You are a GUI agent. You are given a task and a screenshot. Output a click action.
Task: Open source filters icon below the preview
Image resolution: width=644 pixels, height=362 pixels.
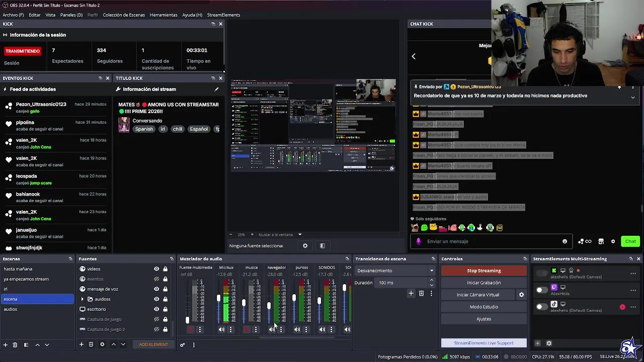point(323,246)
